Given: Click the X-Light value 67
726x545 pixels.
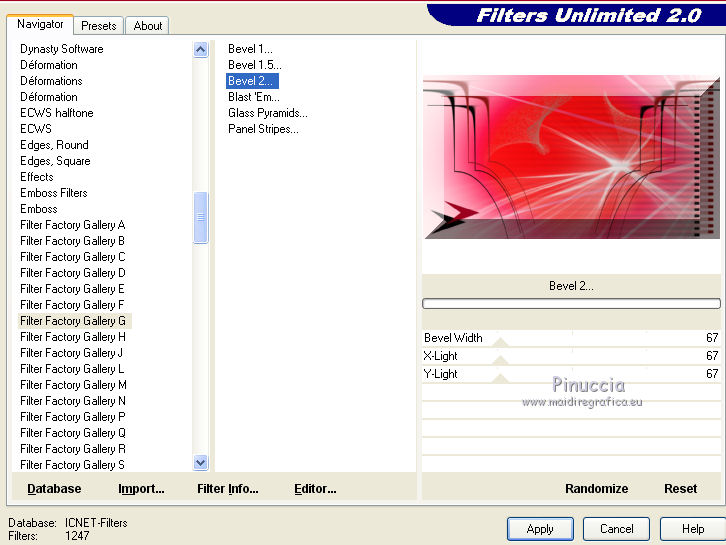Looking at the screenshot, I should 712,356.
